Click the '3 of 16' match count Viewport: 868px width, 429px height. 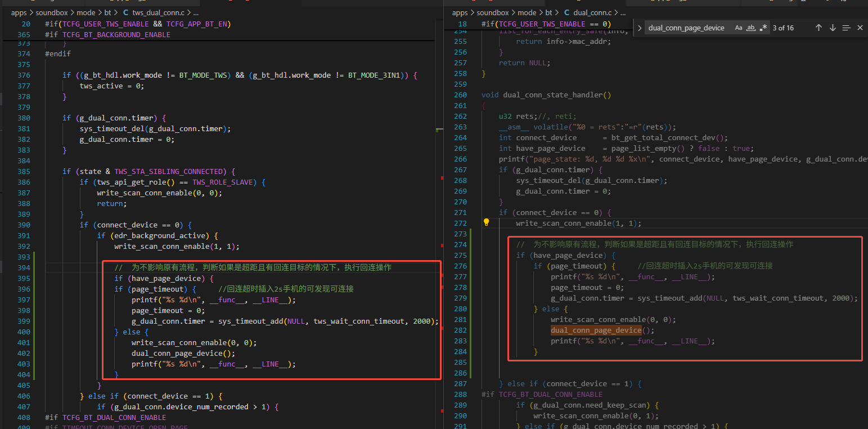point(783,28)
